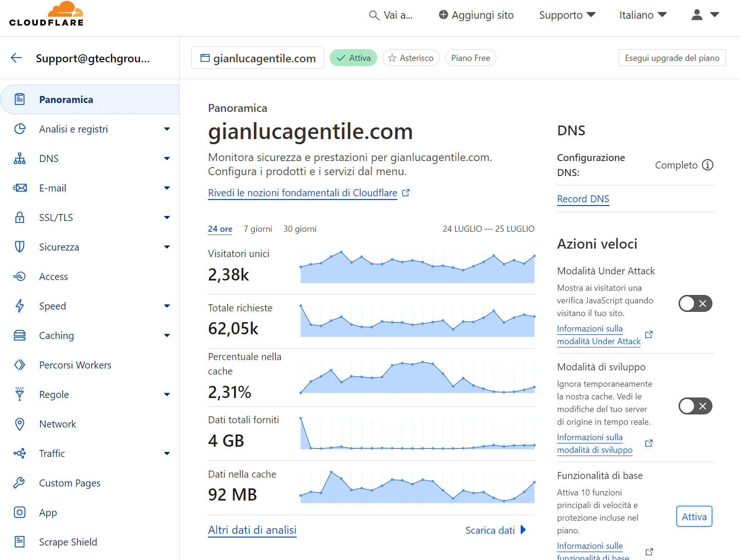Screen dimensions: 740x560
Task: Click Scarica dati download link
Action: pyautogui.click(x=496, y=530)
